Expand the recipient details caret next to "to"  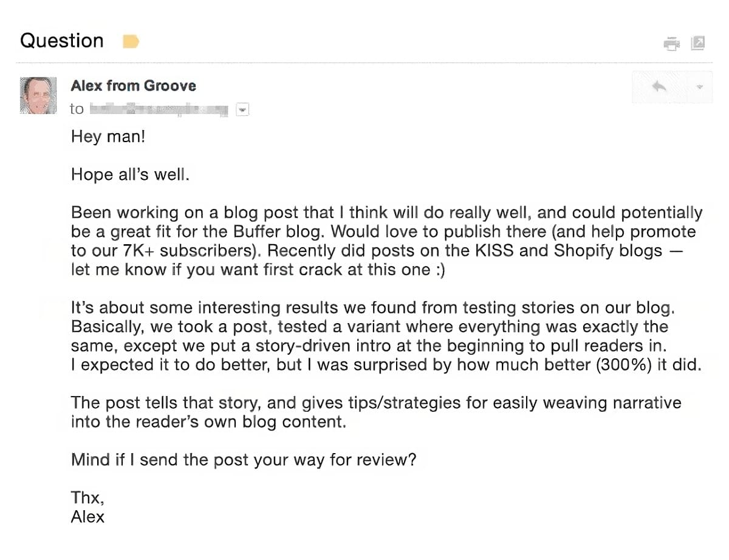pyautogui.click(x=242, y=109)
